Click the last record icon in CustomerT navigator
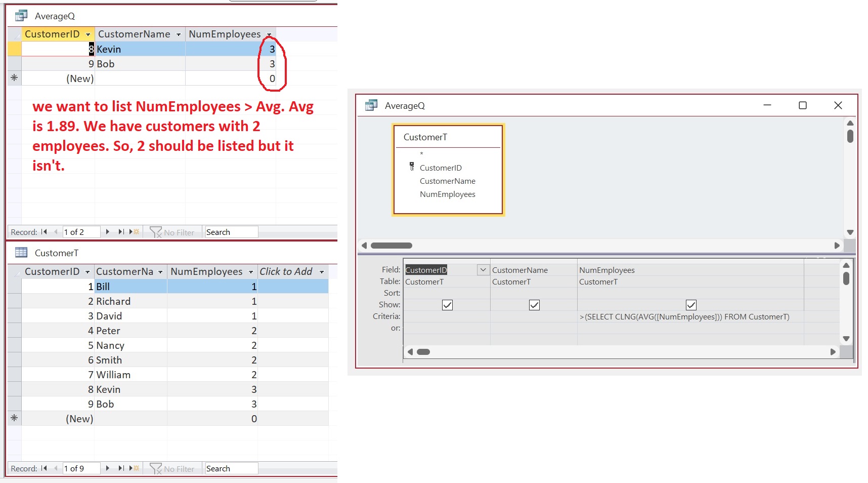This screenshot has height=483, width=868. pos(121,468)
